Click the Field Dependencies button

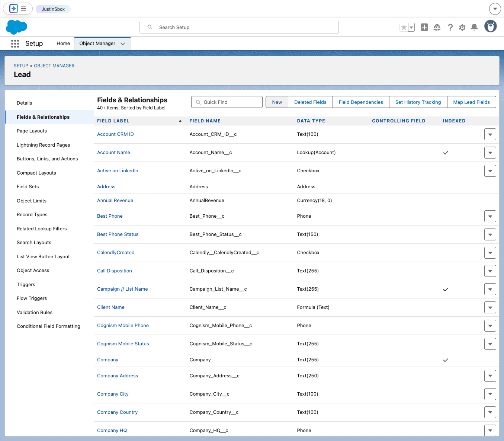point(361,102)
